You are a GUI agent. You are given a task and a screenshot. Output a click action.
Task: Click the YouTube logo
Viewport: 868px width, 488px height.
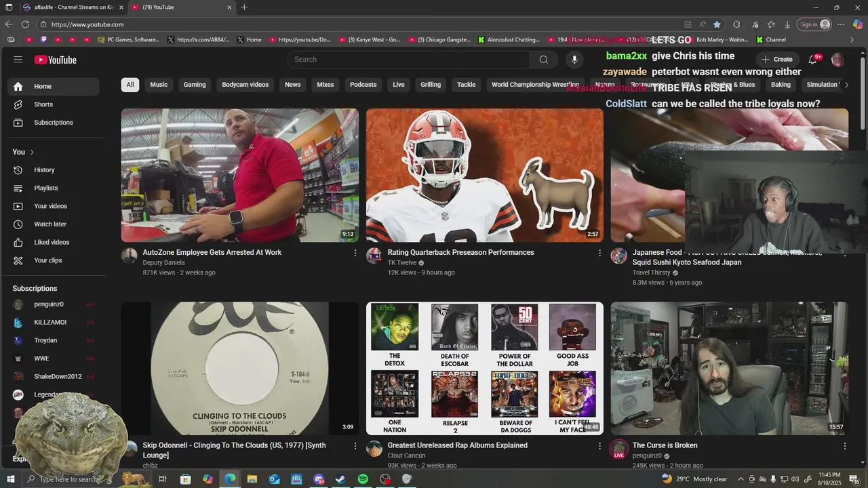[x=56, y=60]
